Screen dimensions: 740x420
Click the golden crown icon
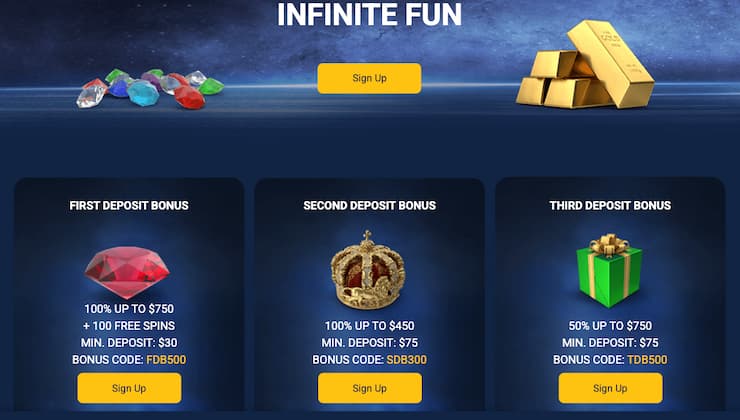point(368,270)
